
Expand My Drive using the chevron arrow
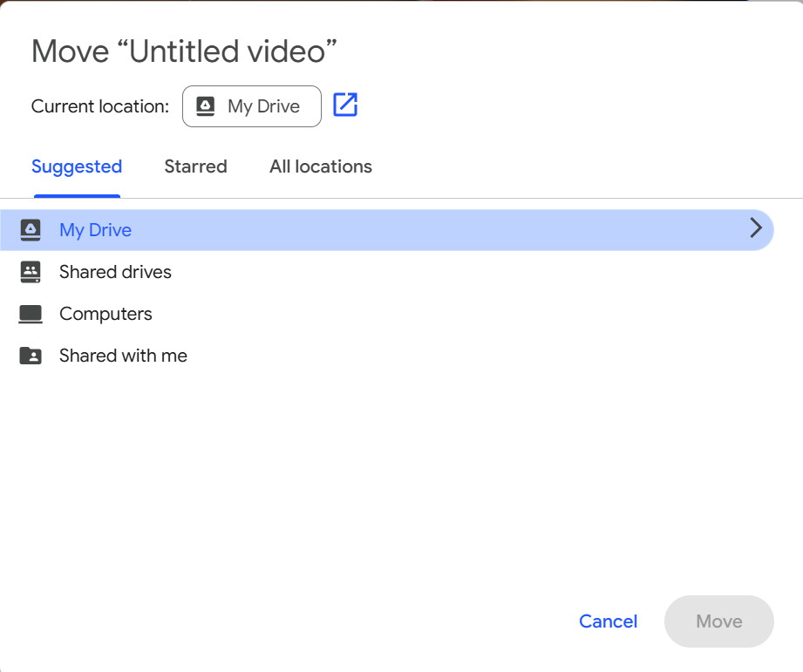click(756, 228)
